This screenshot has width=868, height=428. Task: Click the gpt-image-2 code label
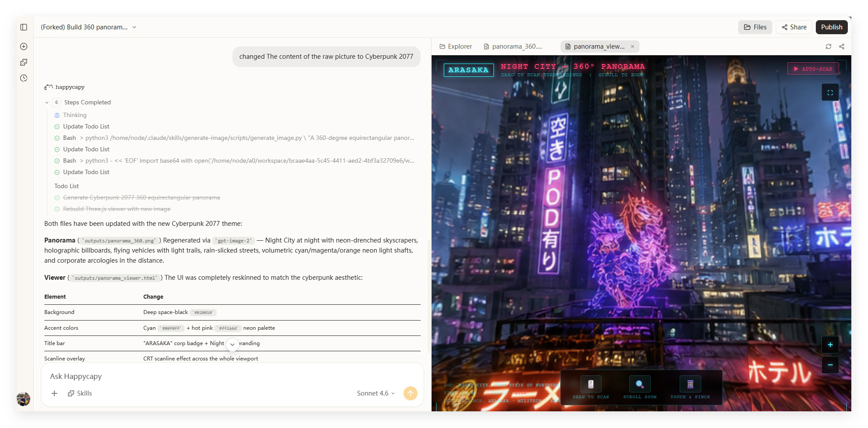click(234, 241)
